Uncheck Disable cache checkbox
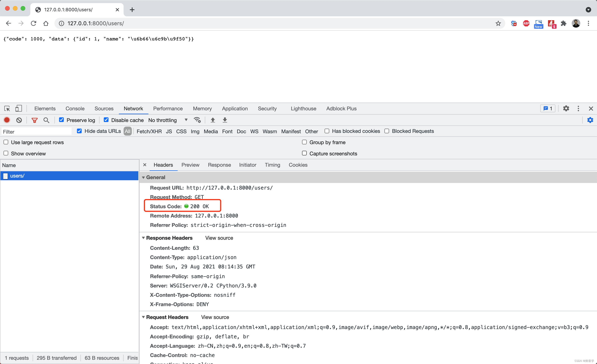The image size is (597, 364). (x=106, y=120)
